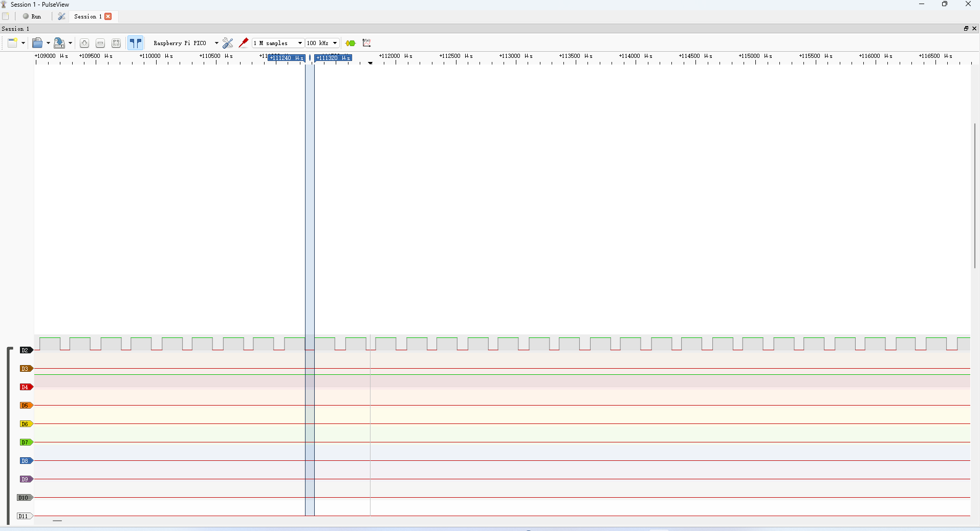The height and width of the screenshot is (531, 980).
Task: Select the D9 channel label
Action: coord(26,479)
